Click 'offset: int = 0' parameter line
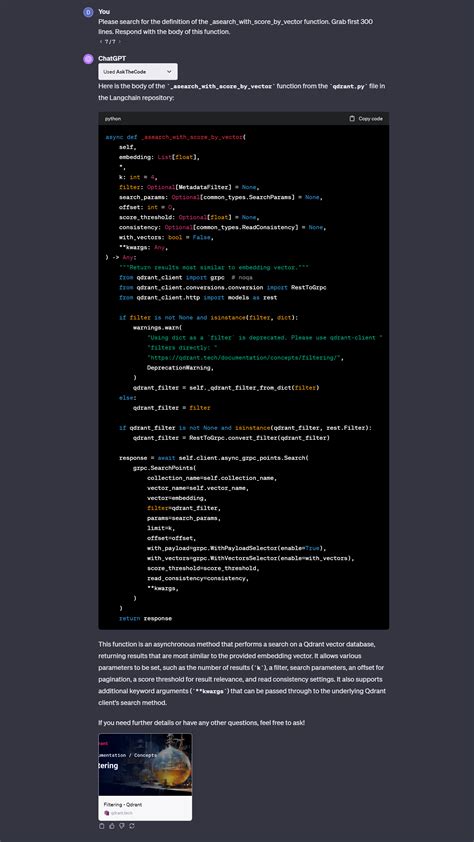This screenshot has height=842, width=474. click(147, 207)
